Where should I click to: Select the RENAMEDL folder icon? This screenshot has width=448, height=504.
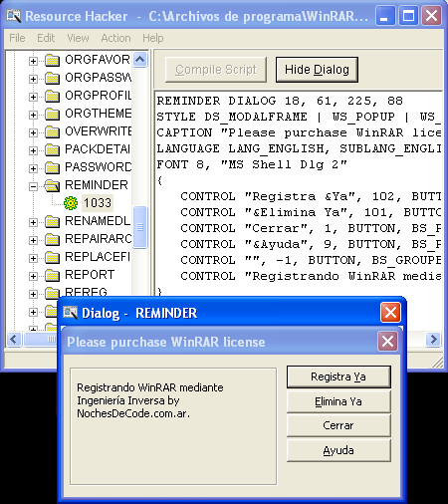pos(52,221)
